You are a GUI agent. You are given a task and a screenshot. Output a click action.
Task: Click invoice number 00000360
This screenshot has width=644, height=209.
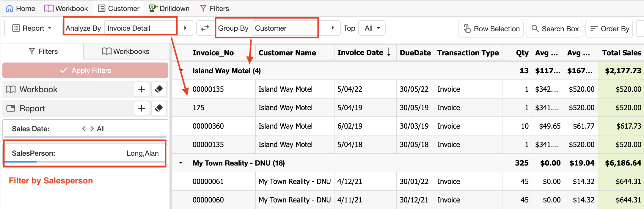(x=208, y=126)
